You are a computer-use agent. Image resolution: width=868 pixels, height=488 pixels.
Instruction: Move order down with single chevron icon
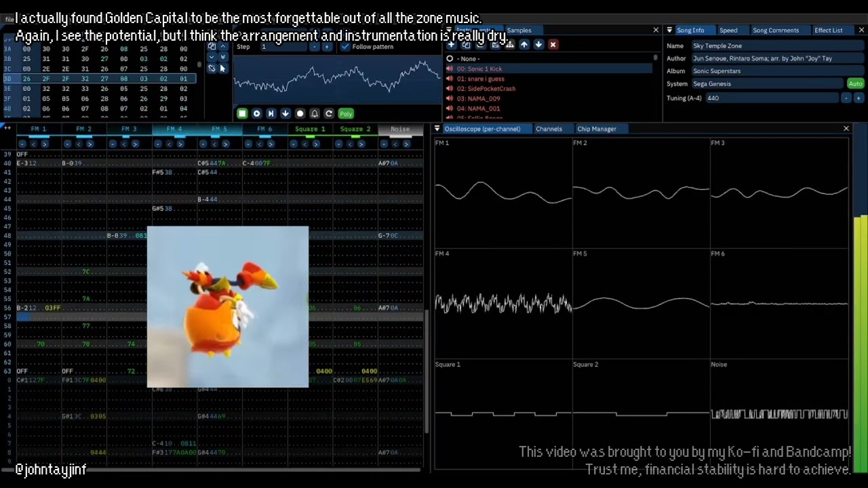point(212,58)
